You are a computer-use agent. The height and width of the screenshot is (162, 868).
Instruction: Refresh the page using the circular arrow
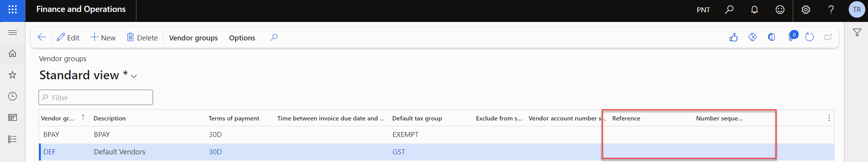tap(809, 37)
